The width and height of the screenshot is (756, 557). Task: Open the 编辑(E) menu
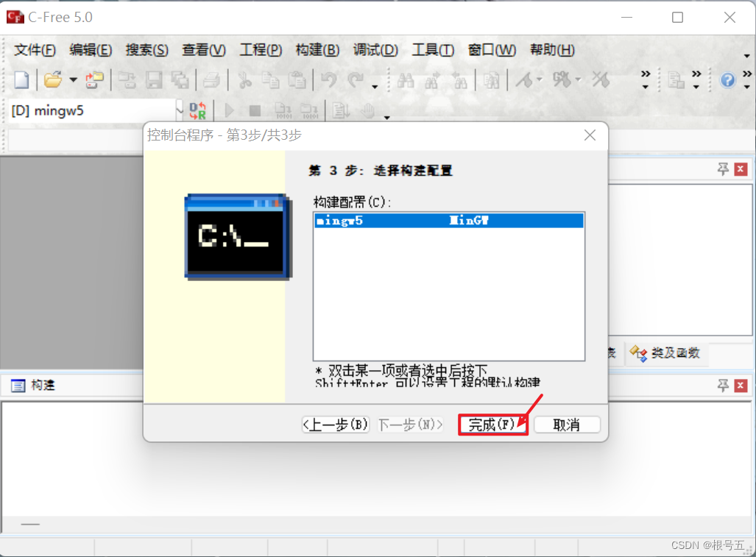[x=91, y=49]
